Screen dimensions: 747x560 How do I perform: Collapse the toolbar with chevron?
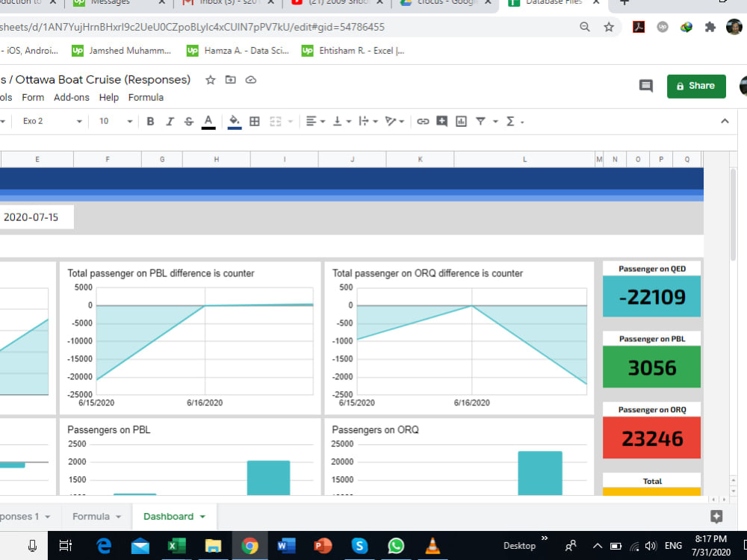coord(725,121)
